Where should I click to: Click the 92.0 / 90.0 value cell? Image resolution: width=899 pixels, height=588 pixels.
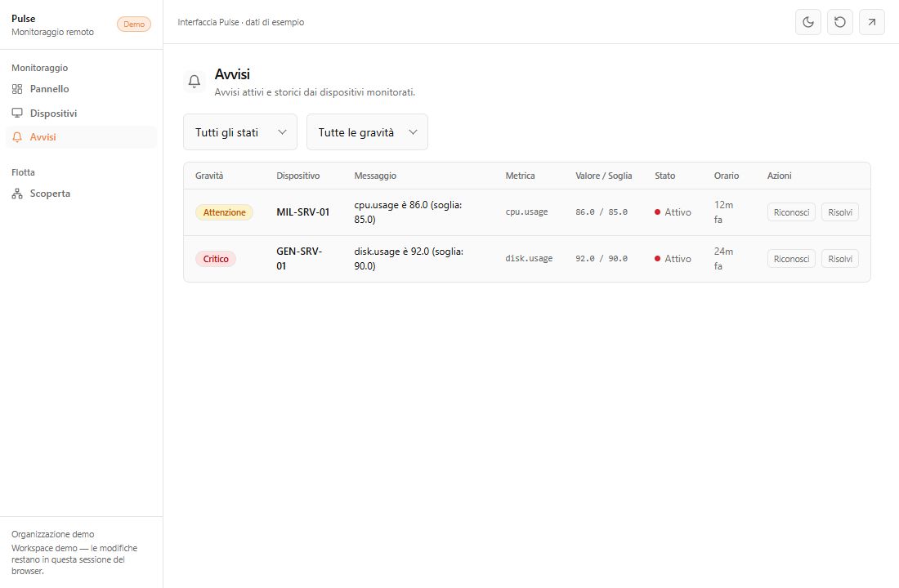[602, 258]
